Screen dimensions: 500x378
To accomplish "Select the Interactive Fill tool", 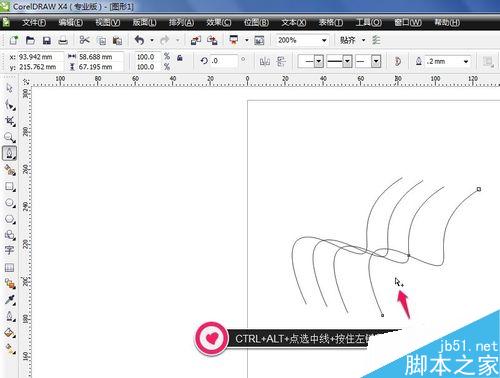I will pos(9,349).
